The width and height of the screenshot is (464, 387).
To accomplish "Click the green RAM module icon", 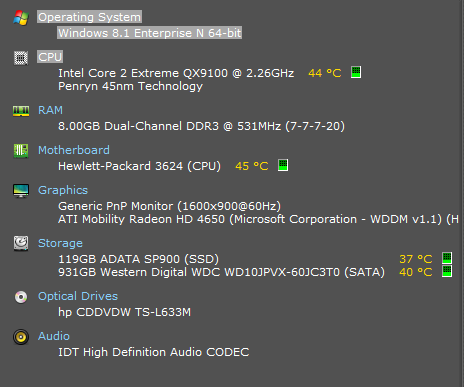I will coord(21,111).
